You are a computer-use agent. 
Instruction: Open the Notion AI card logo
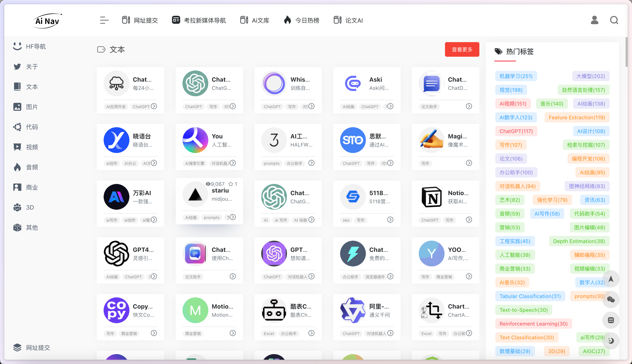pyautogui.click(x=431, y=197)
